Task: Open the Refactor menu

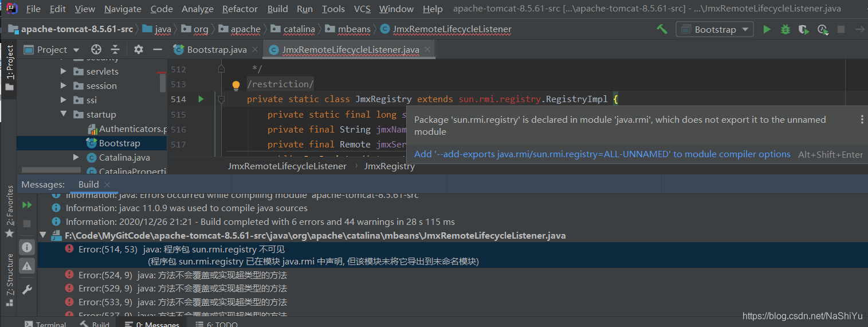Action: [240, 9]
